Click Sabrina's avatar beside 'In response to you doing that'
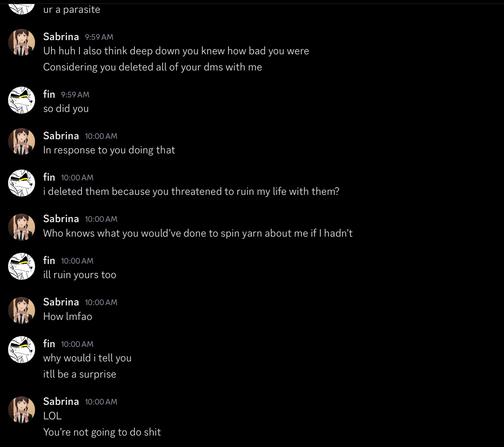Viewport: 504px width, 447px height. [x=22, y=142]
